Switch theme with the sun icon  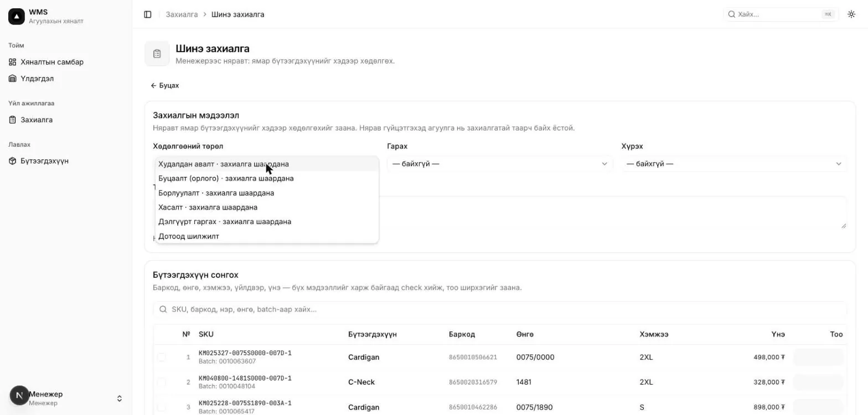(x=851, y=14)
